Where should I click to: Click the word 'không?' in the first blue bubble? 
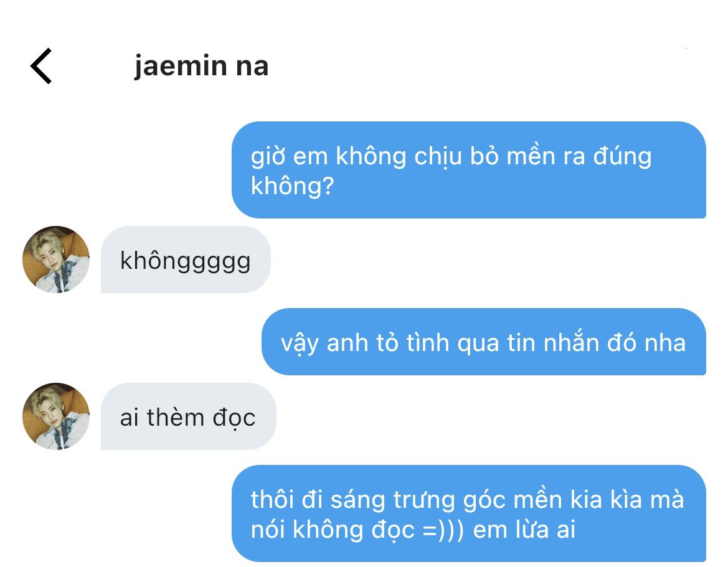point(293,187)
